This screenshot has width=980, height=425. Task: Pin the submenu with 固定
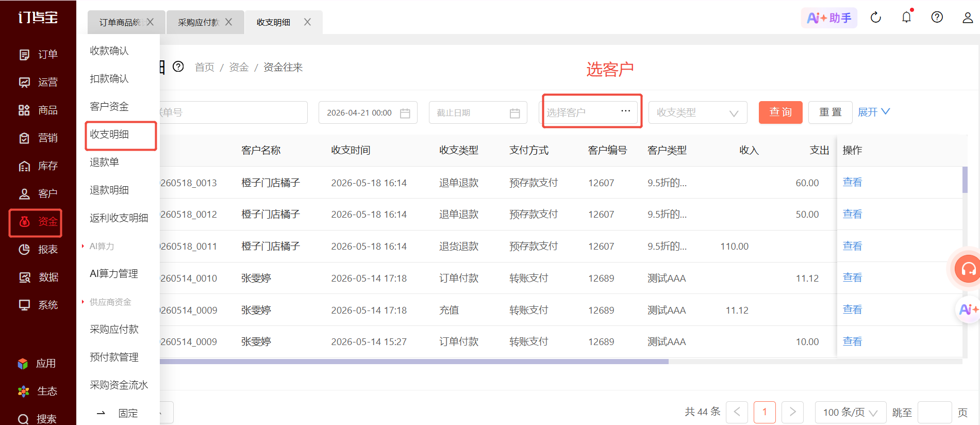(x=118, y=413)
